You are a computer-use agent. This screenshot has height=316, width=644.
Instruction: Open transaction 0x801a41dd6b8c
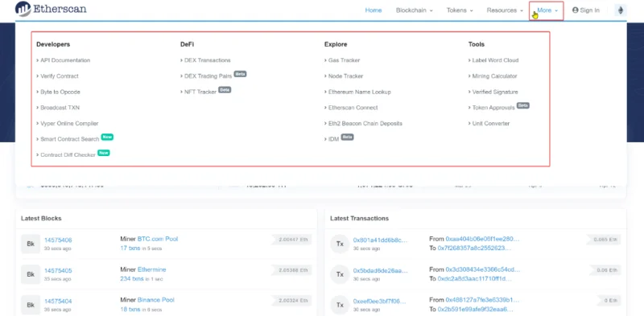click(380, 240)
